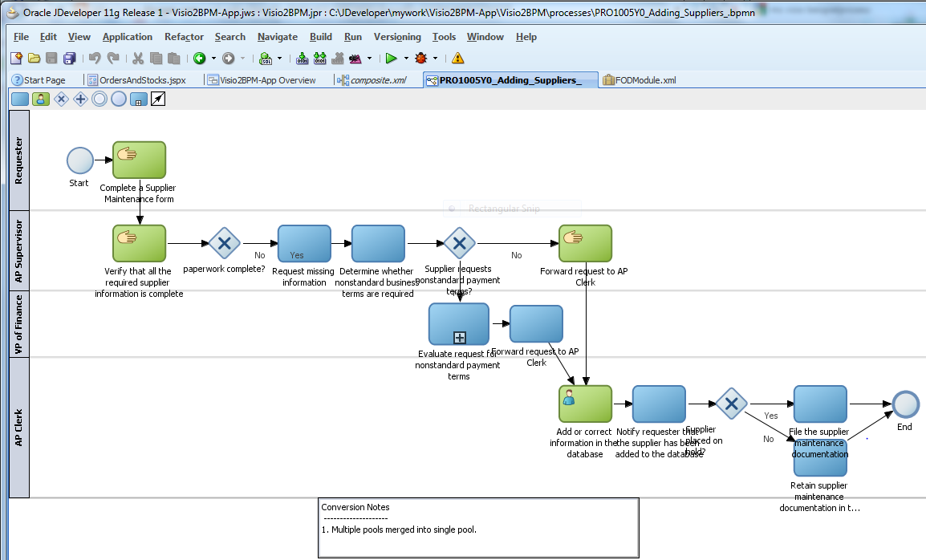Viewport: 926px width, 560px height.
Task: Select the green User Task palette icon
Action: pyautogui.click(x=41, y=99)
